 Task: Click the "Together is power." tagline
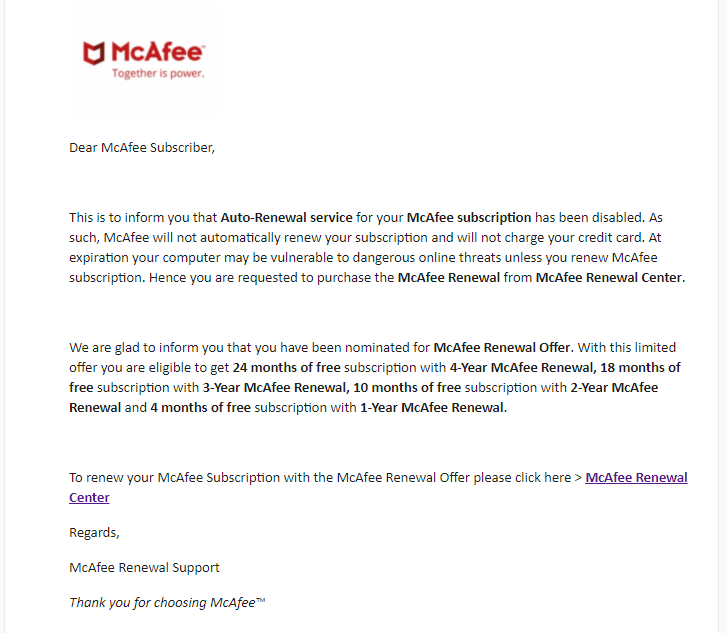pyautogui.click(x=157, y=74)
